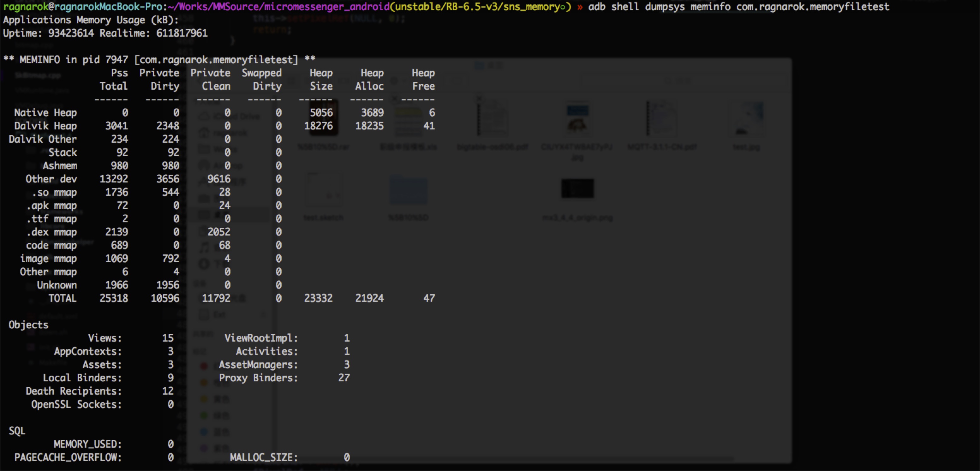
Task: Click the '.dex mmap' row label
Action: (51, 232)
